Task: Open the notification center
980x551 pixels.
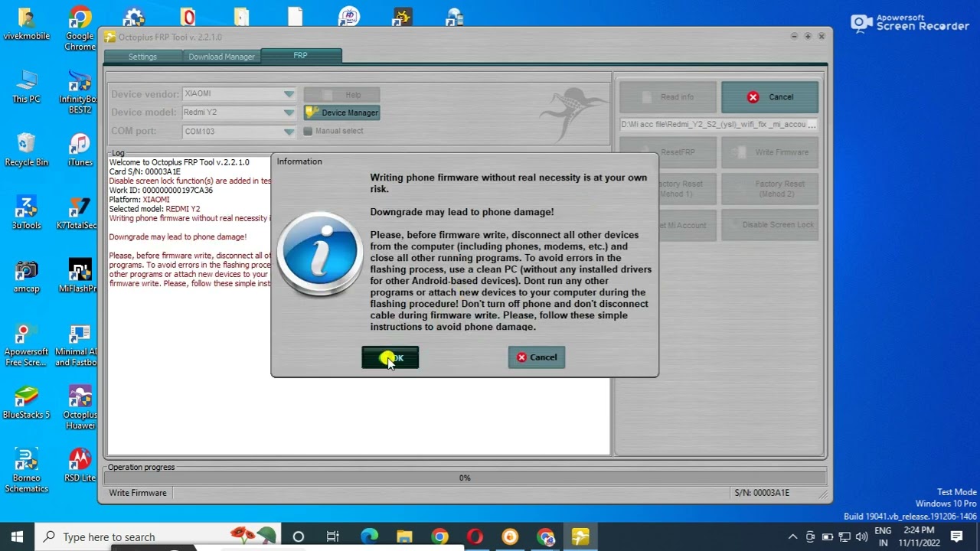Action: (957, 536)
